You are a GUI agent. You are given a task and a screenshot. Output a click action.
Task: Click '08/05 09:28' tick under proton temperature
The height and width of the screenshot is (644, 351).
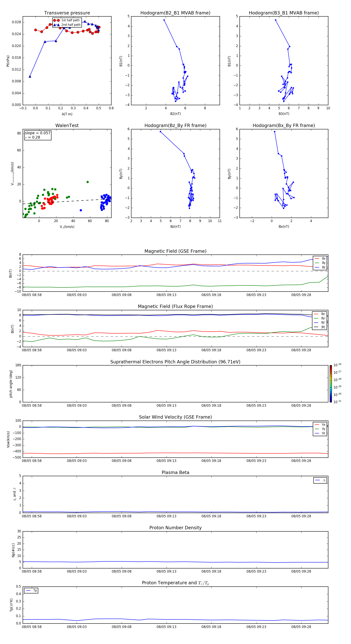tap(301, 627)
